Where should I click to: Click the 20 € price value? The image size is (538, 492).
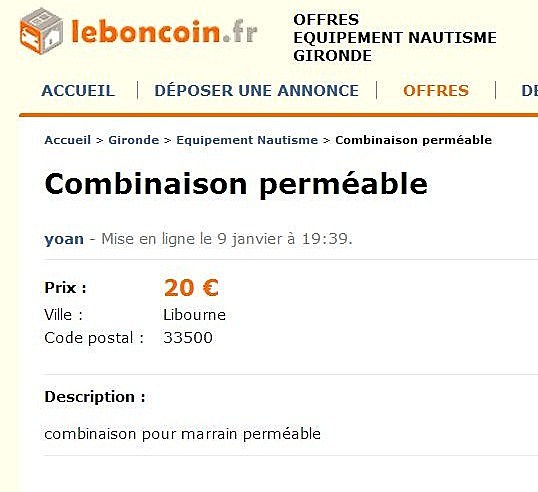click(x=191, y=288)
